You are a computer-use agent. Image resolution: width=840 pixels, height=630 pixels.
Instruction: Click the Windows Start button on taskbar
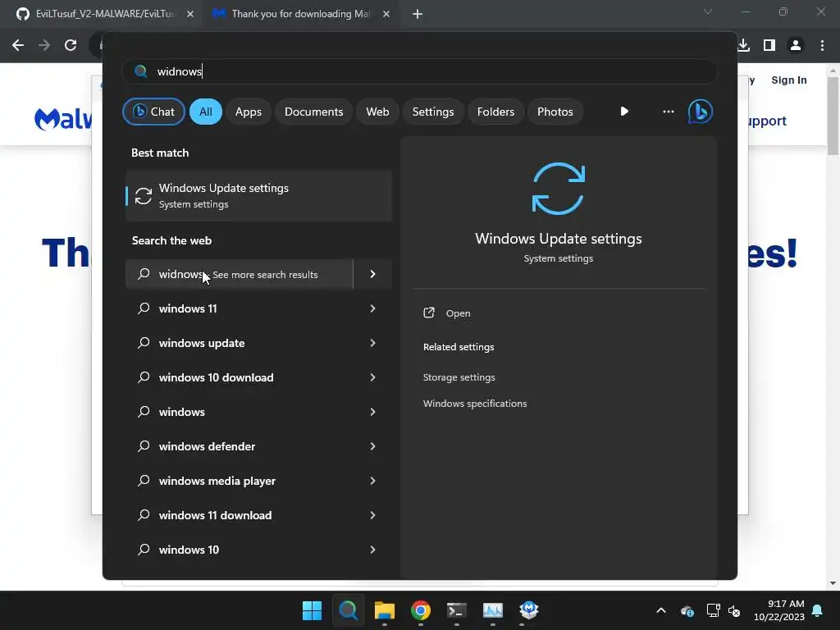tap(312, 610)
